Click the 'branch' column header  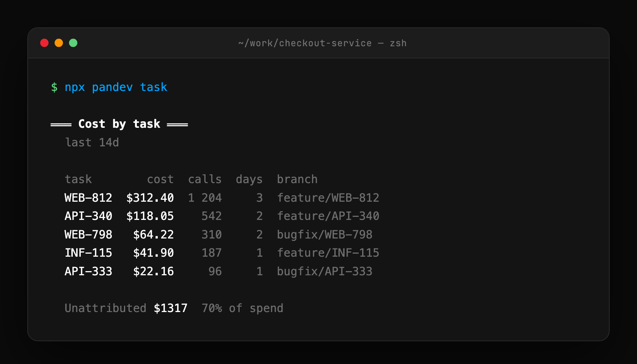tap(297, 179)
